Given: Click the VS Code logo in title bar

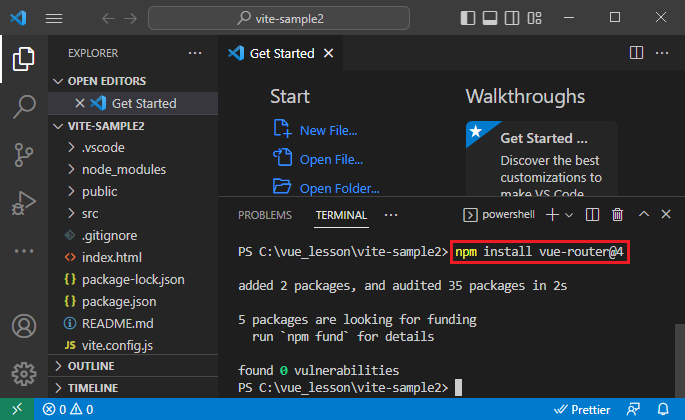Looking at the screenshot, I should (18, 18).
